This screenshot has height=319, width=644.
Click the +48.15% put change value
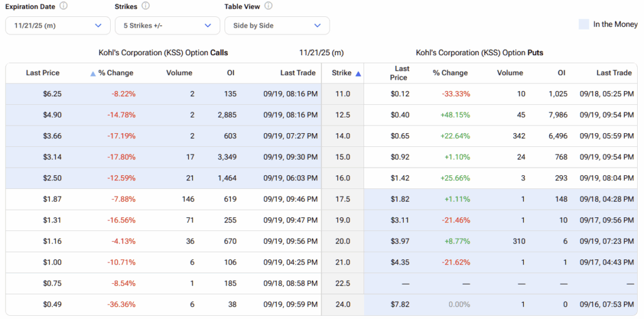[455, 115]
